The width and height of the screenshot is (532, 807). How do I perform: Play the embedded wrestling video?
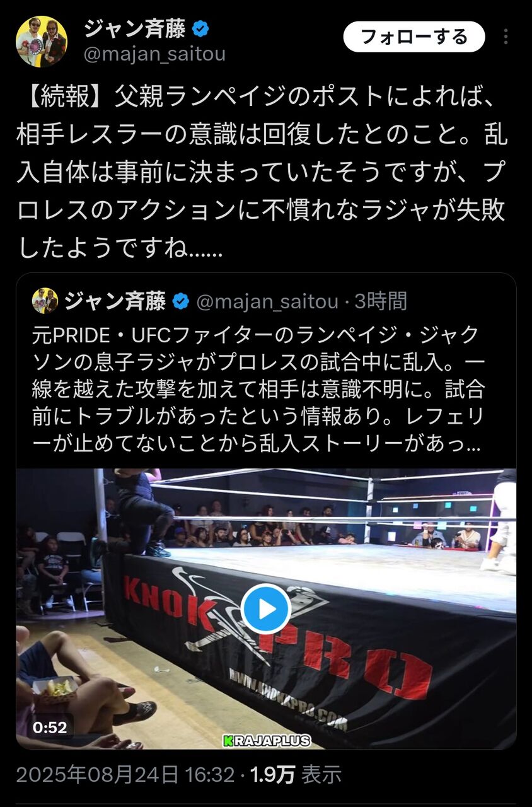[266, 609]
